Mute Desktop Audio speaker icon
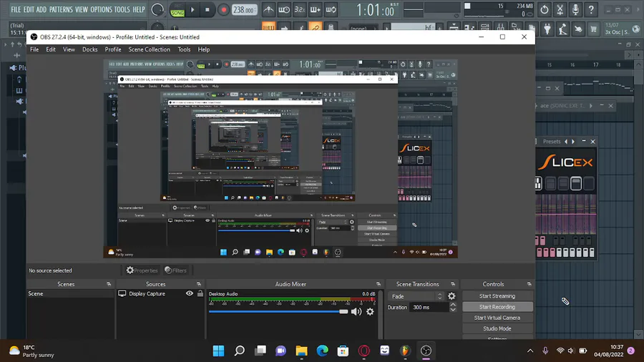Screen dimensions: 644x362 [x=356, y=311]
